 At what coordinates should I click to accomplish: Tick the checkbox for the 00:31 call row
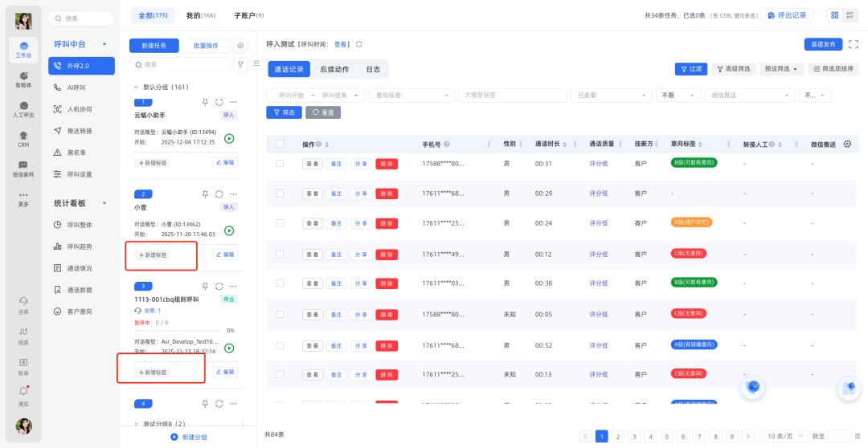280,163
